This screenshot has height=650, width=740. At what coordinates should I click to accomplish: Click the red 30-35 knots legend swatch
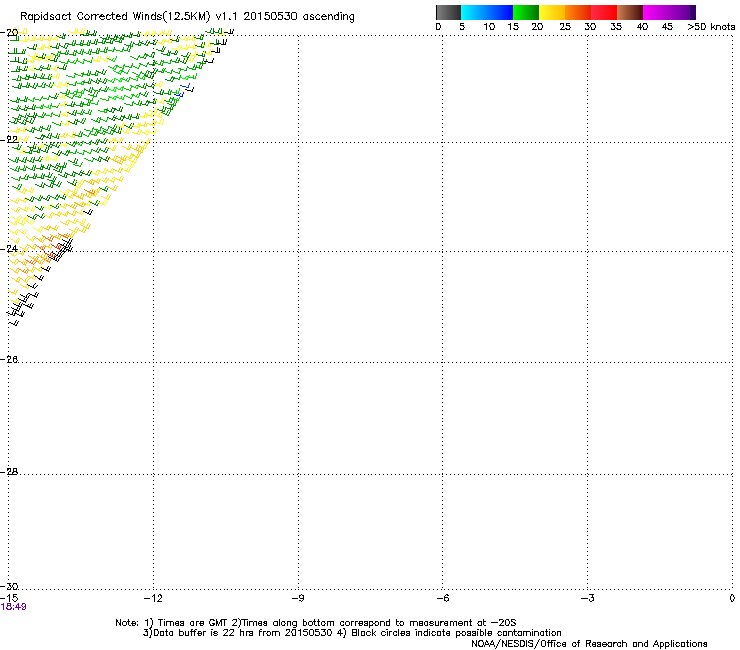pos(604,12)
